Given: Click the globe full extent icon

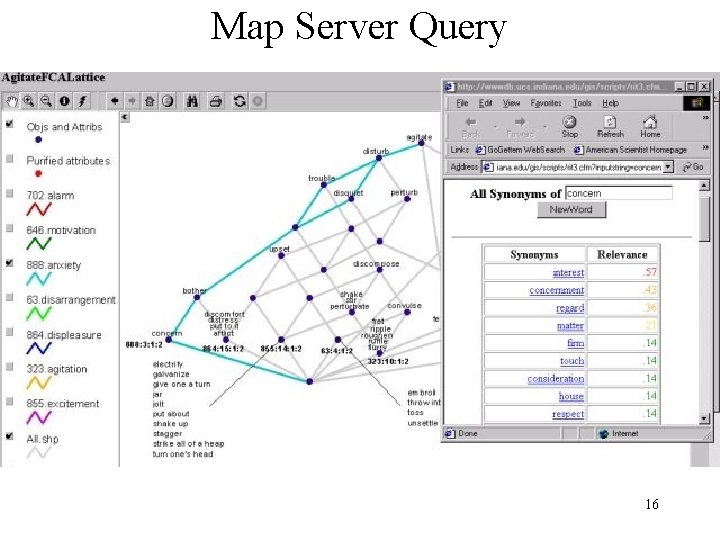Looking at the screenshot, I should tap(167, 101).
